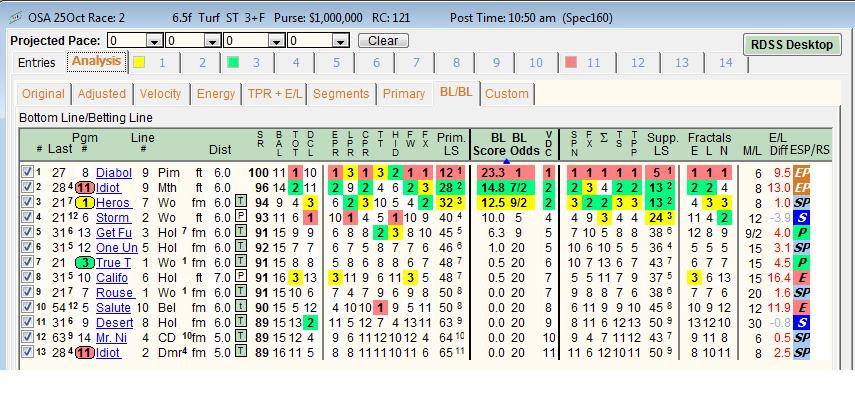Viewport: 855px width, 400px height.
Task: Toggle the row 12 Mr. Ni checkbox
Action: pyautogui.click(x=27, y=338)
